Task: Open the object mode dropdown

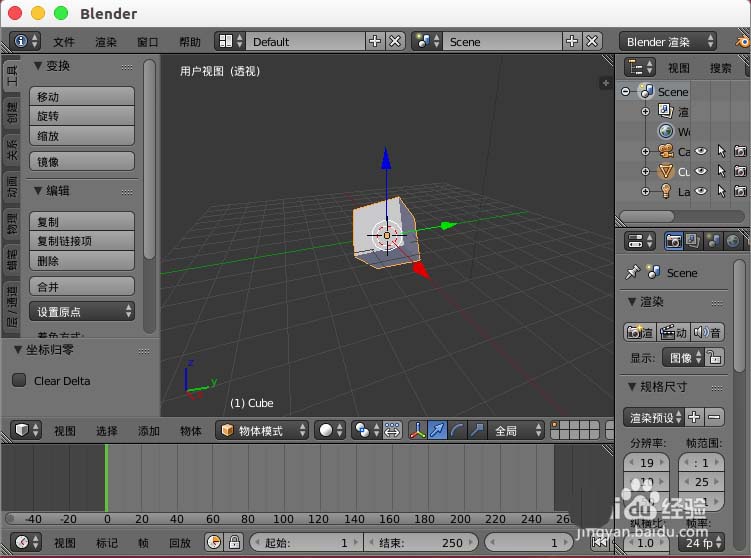Action: (262, 430)
